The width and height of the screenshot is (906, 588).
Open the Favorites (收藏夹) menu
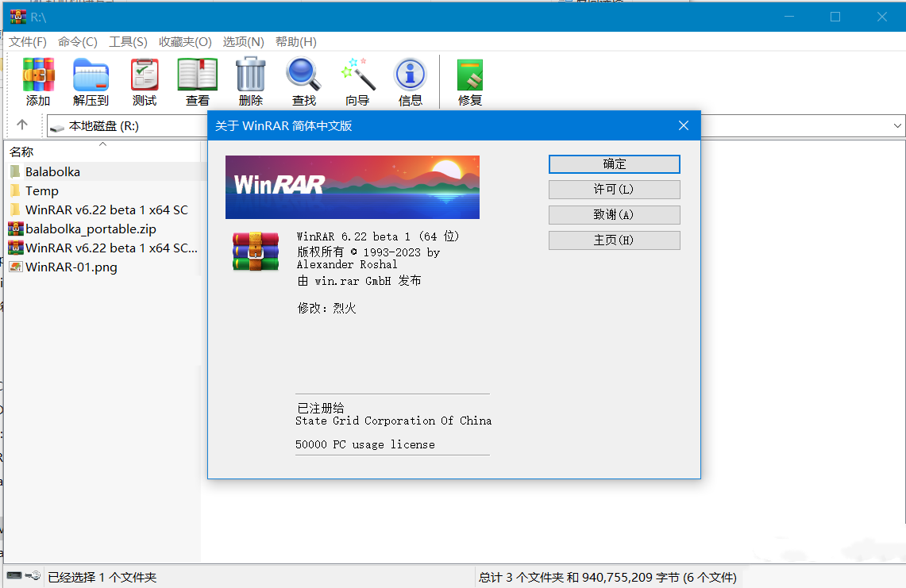pos(185,42)
